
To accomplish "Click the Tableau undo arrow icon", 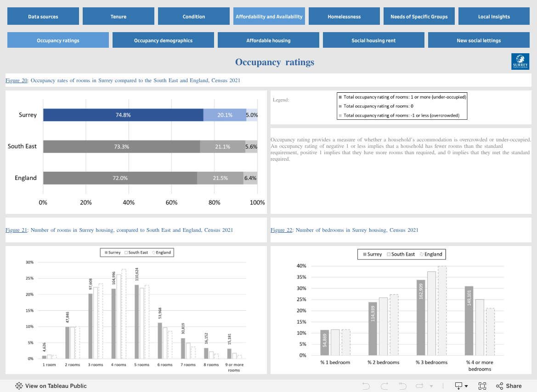I will (366, 386).
